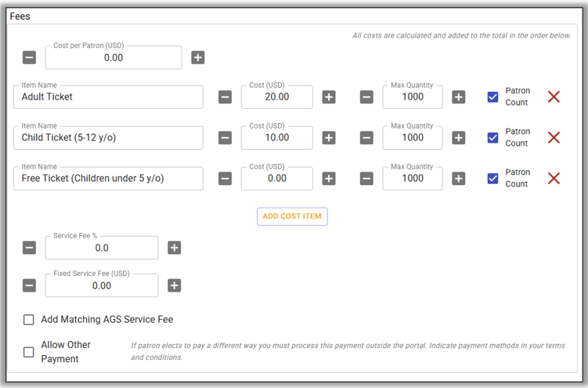Decrease Child Ticket cost with minus icon
This screenshot has width=588, height=388.
tap(225, 137)
